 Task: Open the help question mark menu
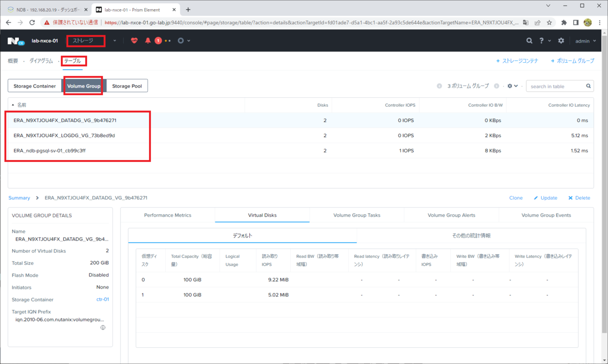(x=542, y=41)
